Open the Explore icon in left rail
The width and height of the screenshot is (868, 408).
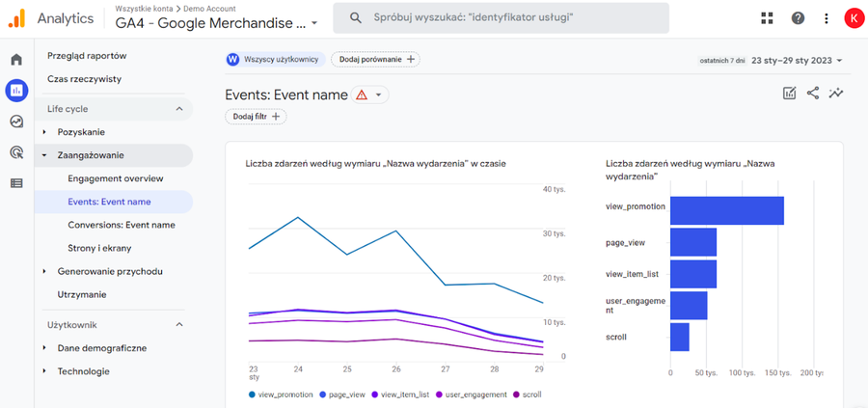[x=16, y=122]
